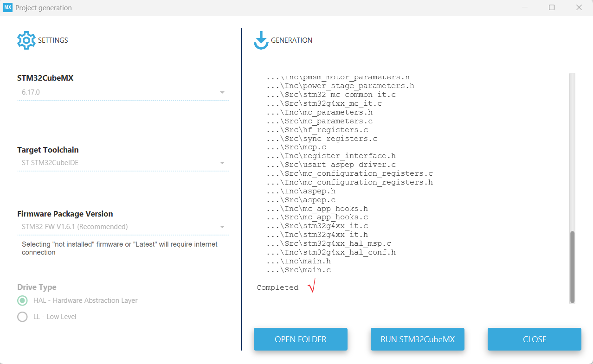
Task: Maximize the Project generation window
Action: click(x=552, y=7)
